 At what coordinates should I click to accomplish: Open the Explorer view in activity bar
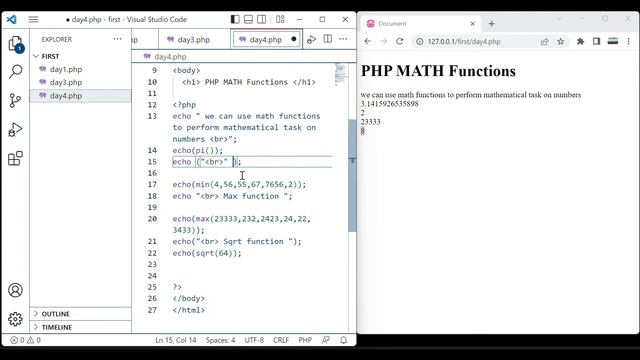(x=15, y=44)
